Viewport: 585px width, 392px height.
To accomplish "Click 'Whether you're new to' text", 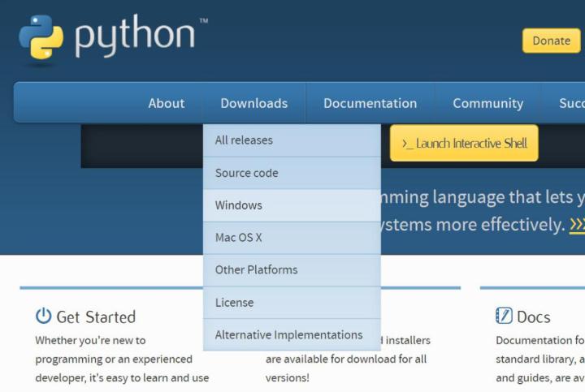I will pos(90,341).
